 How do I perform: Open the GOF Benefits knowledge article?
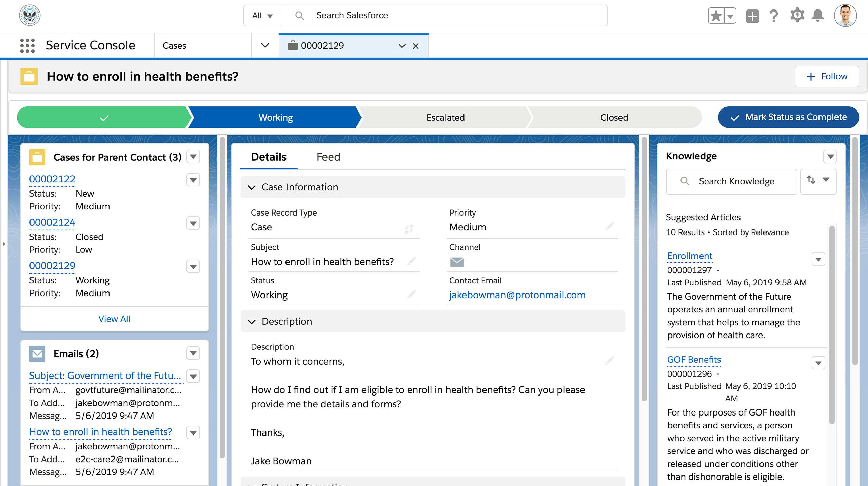(694, 360)
